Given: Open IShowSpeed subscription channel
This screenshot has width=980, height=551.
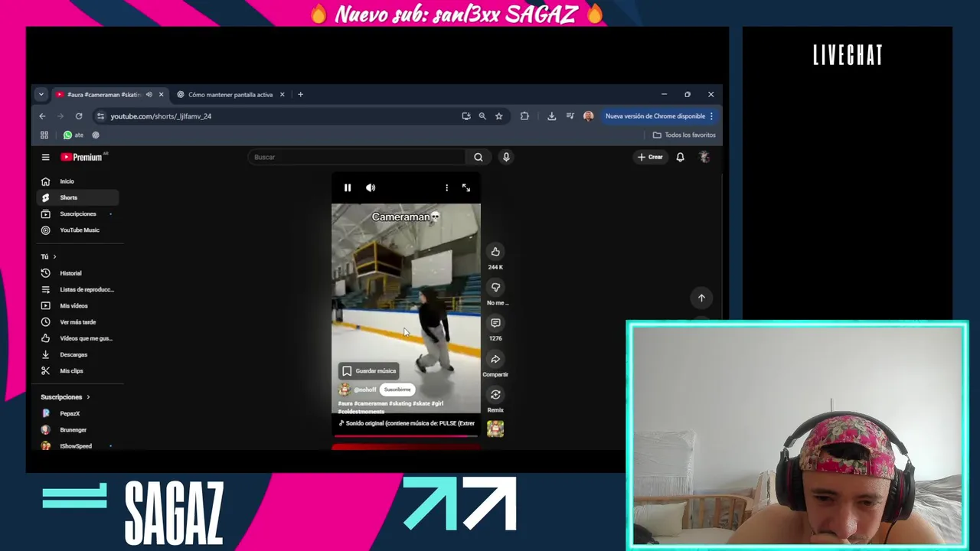Looking at the screenshot, I should (77, 445).
